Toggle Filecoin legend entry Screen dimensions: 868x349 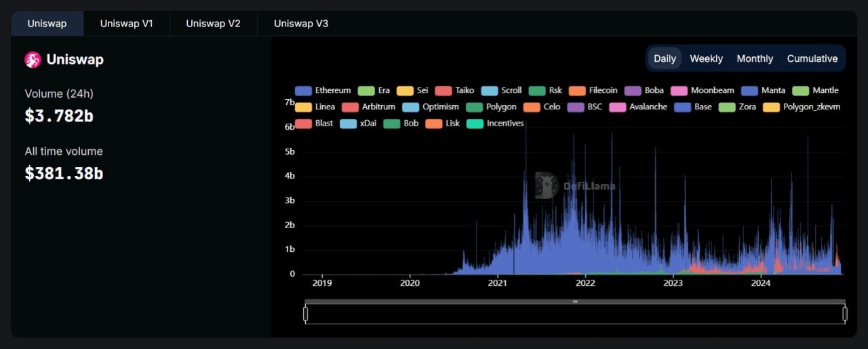click(593, 90)
